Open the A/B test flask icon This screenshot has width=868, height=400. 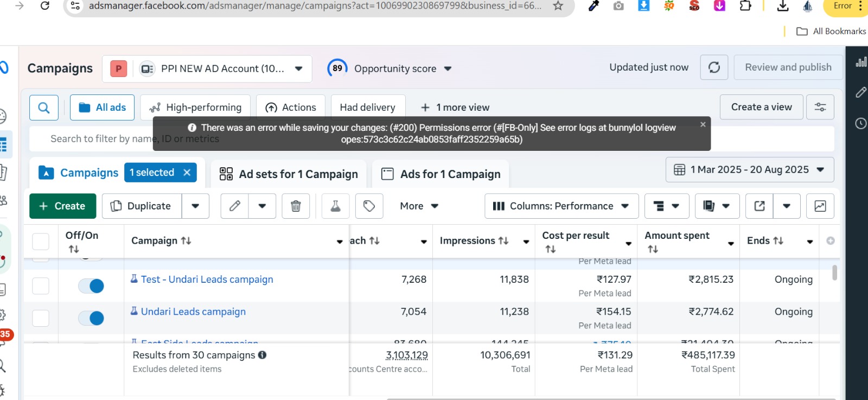pyautogui.click(x=336, y=206)
